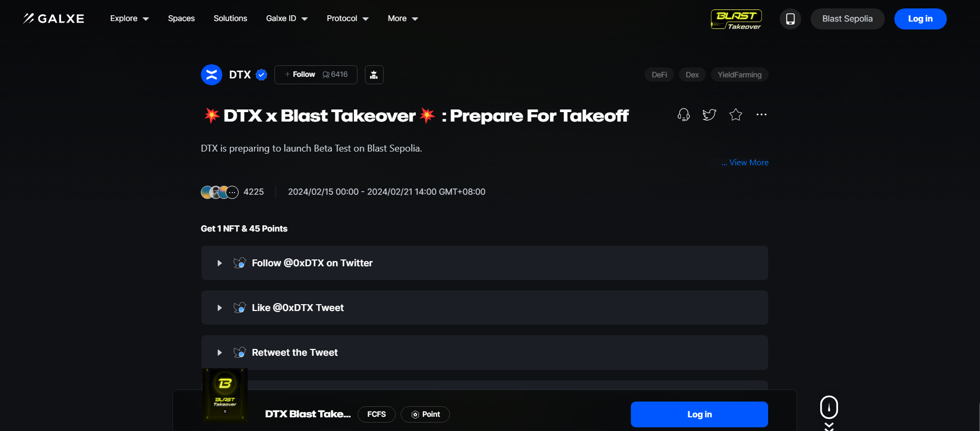The image size is (980, 431).
Task: Click the headset support icon
Action: 683,115
